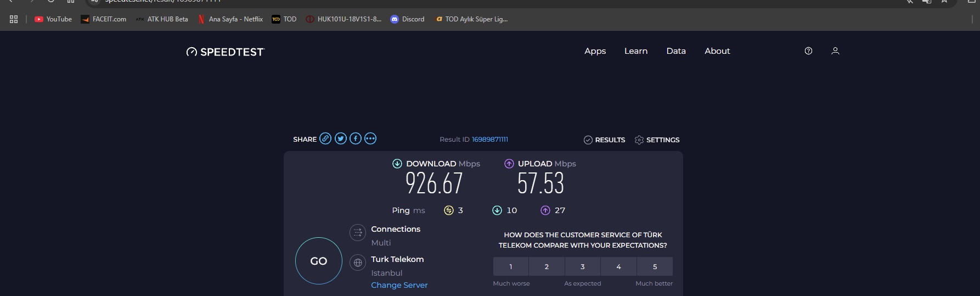Image resolution: width=980 pixels, height=296 pixels.
Task: Open SETTINGS
Action: 657,140
